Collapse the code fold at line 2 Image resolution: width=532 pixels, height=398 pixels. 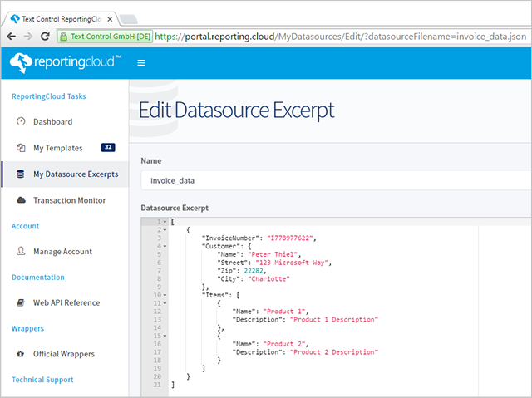click(x=165, y=230)
